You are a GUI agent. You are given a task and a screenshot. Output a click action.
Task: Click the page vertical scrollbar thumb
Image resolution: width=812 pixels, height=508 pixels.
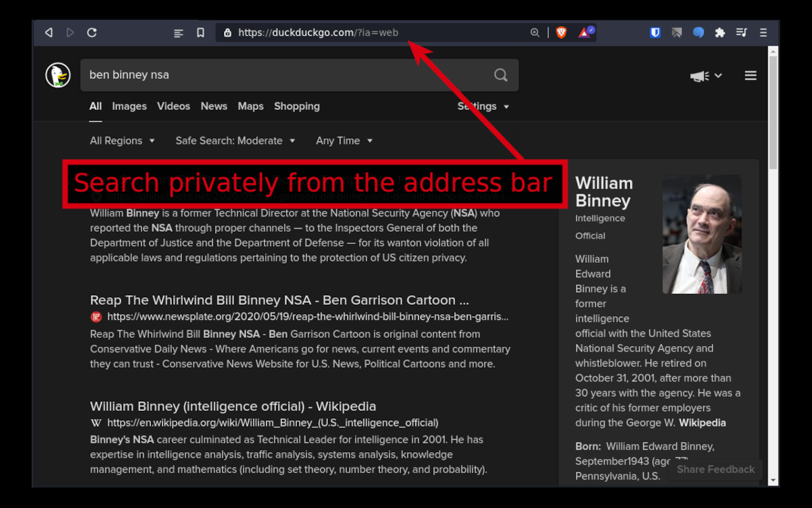click(773, 112)
